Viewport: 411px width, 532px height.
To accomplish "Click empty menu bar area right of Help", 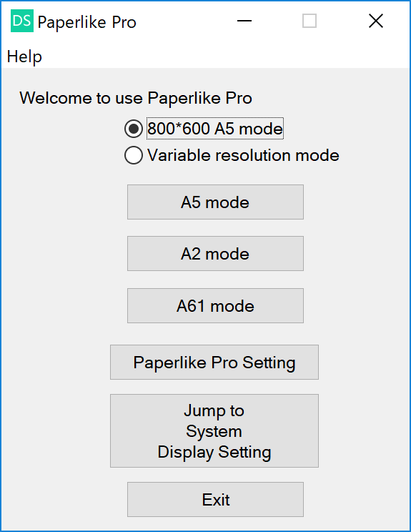I will pos(224,56).
